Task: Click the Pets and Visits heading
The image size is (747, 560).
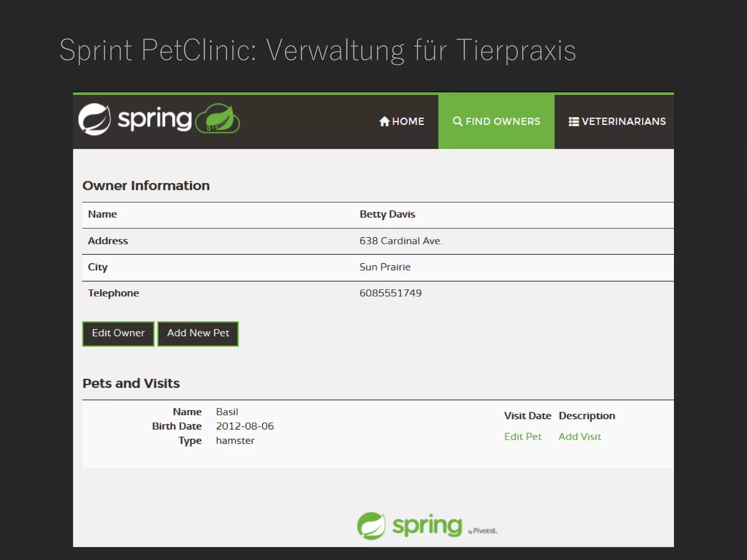Action: pyautogui.click(x=131, y=384)
